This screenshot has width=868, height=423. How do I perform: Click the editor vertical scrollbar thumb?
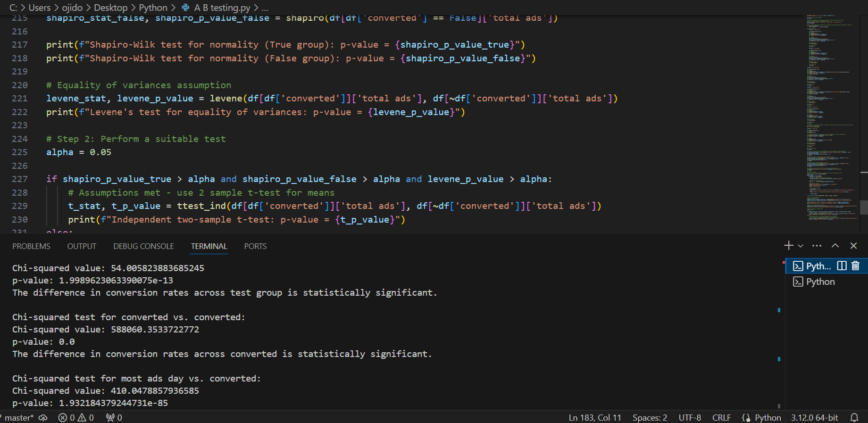click(x=864, y=207)
